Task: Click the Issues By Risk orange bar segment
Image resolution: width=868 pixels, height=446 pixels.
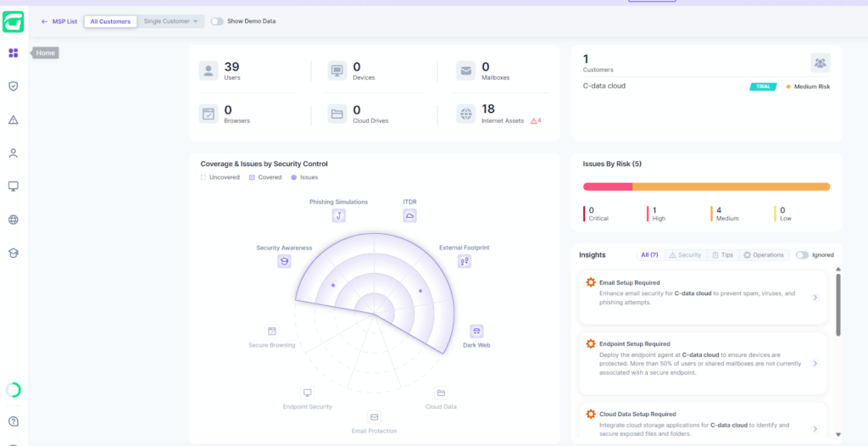Action: click(732, 187)
